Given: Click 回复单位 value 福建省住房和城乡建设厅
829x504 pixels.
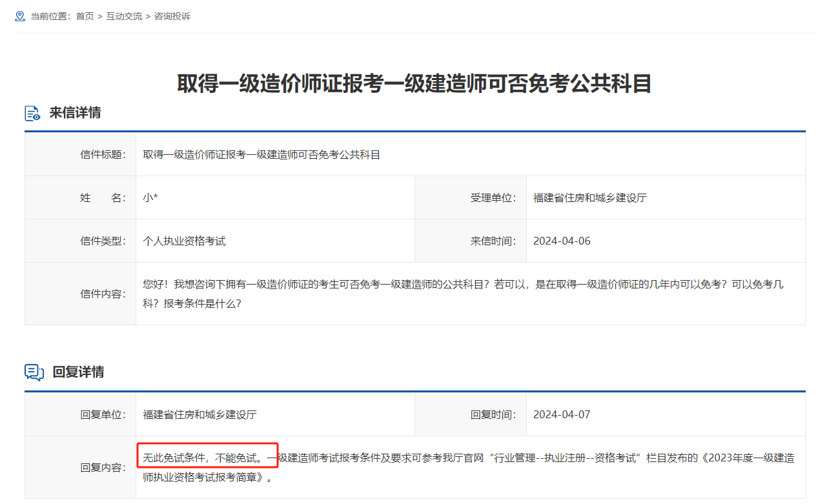Looking at the screenshot, I should [x=200, y=414].
